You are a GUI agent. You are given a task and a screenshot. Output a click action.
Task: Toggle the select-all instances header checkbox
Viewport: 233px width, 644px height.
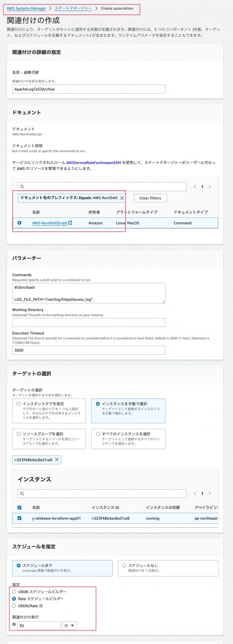[20, 508]
